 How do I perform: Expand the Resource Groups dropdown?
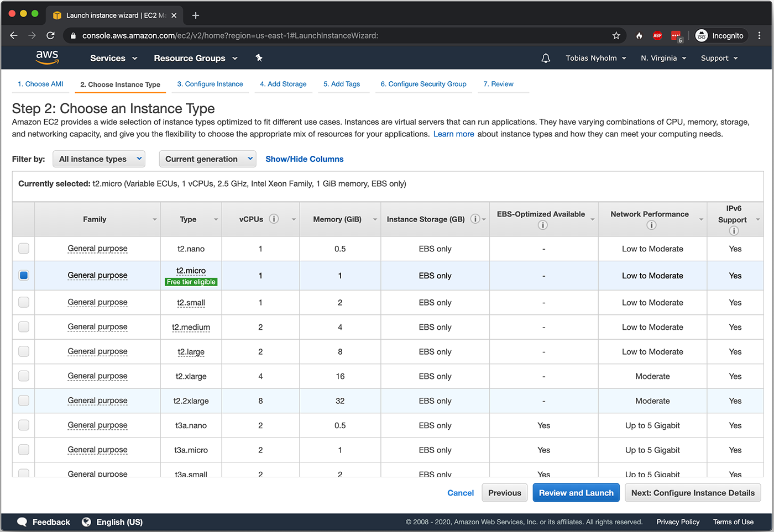pyautogui.click(x=196, y=58)
